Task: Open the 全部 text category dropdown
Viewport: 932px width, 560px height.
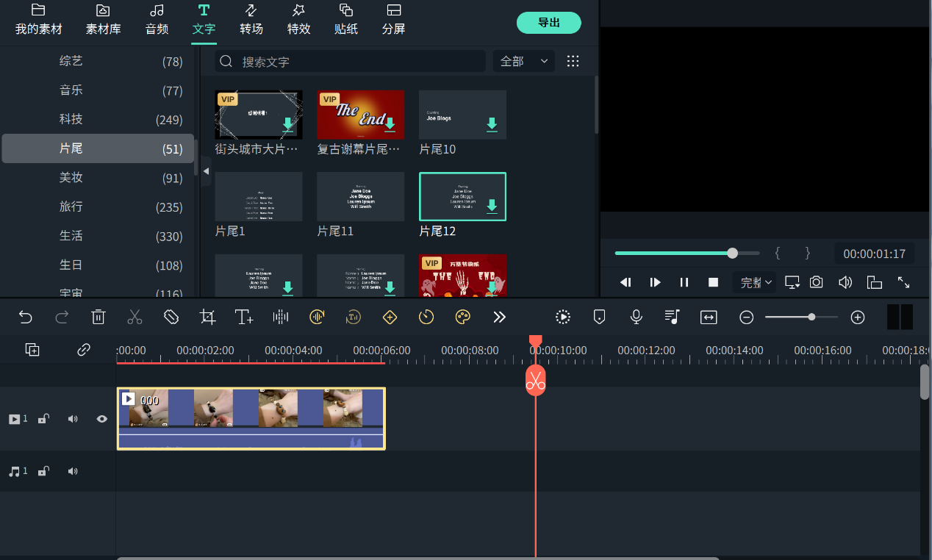Action: (523, 61)
